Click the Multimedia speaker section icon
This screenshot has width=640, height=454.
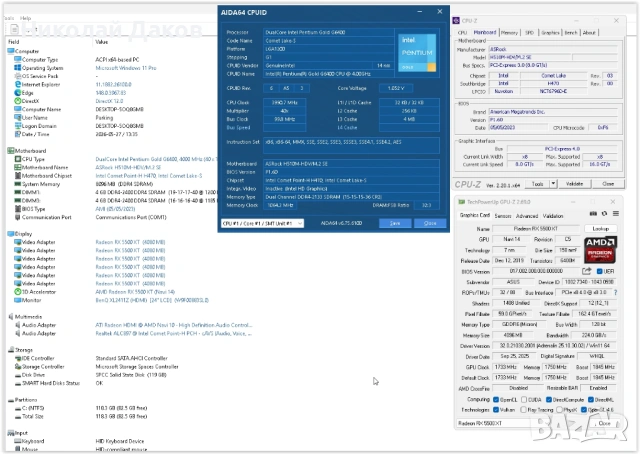[11, 316]
